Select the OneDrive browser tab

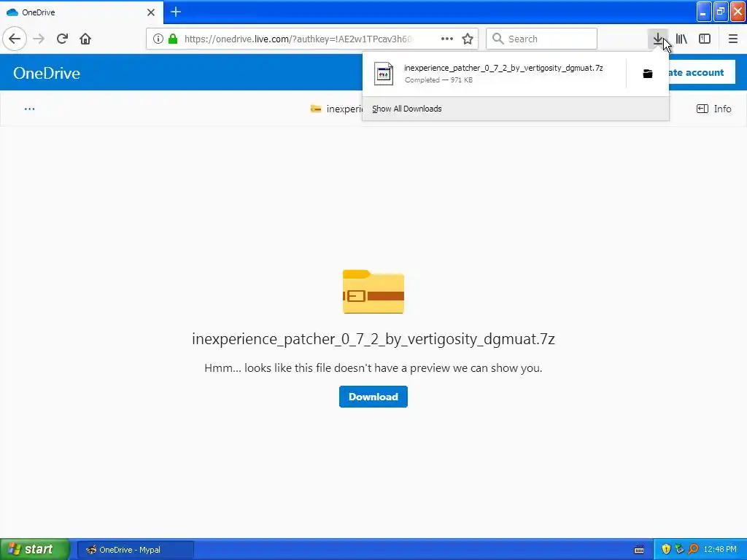82,12
